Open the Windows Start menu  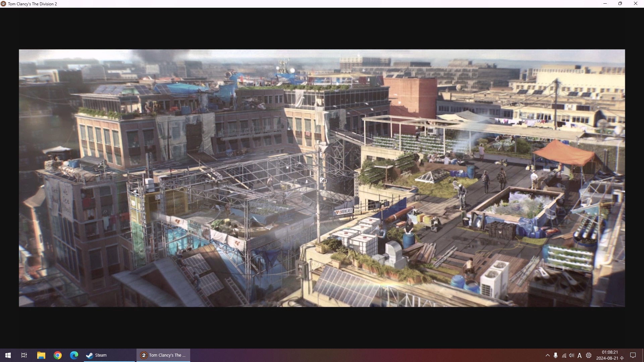click(x=8, y=355)
